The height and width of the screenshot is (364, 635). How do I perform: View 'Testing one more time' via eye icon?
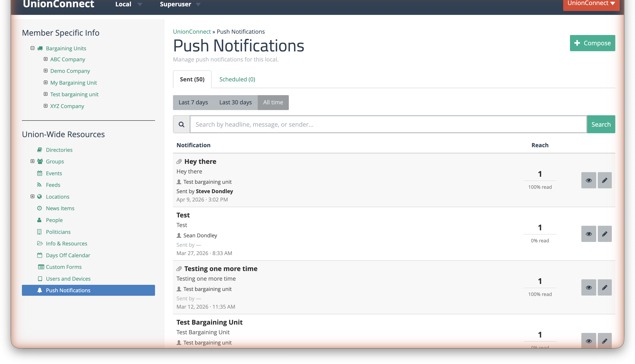pos(588,287)
